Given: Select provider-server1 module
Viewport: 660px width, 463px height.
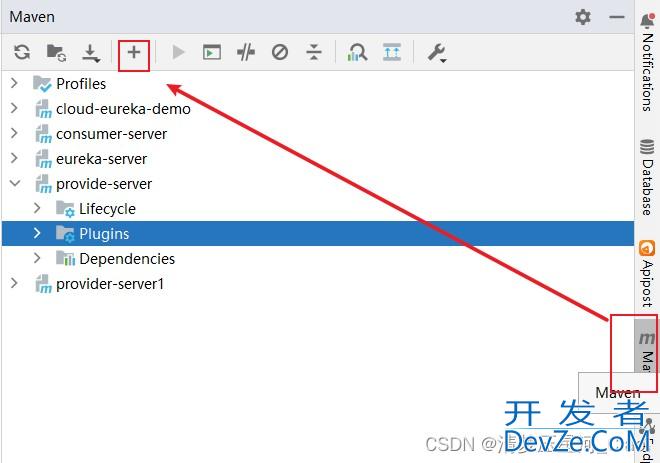Looking at the screenshot, I should [x=110, y=284].
